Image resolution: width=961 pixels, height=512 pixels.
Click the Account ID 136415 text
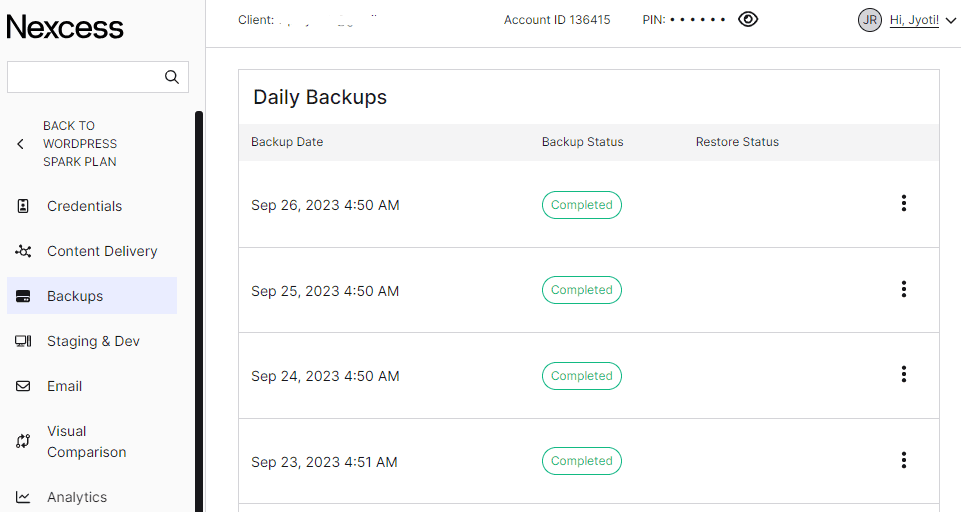coord(557,20)
